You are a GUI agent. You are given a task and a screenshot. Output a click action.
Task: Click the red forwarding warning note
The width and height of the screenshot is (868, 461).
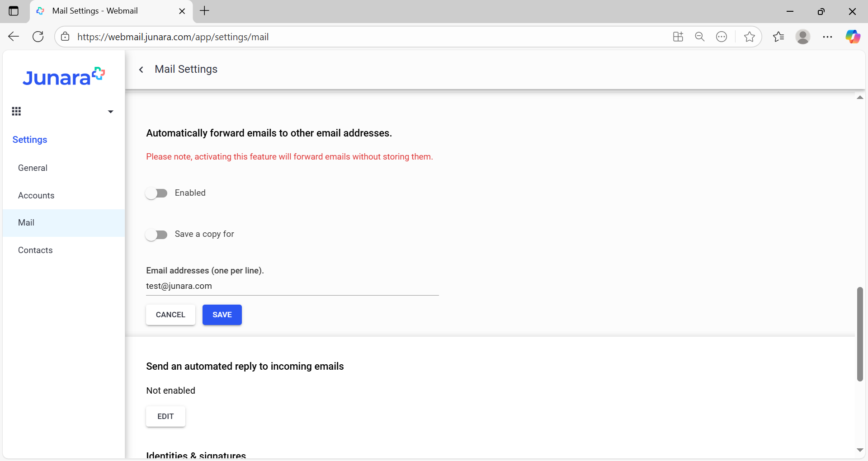289,157
